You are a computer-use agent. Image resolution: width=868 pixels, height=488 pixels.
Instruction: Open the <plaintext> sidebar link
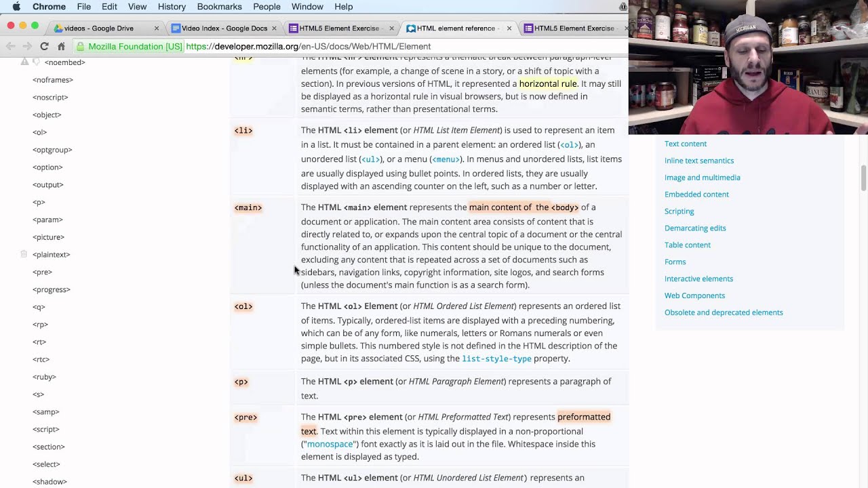[x=52, y=255]
